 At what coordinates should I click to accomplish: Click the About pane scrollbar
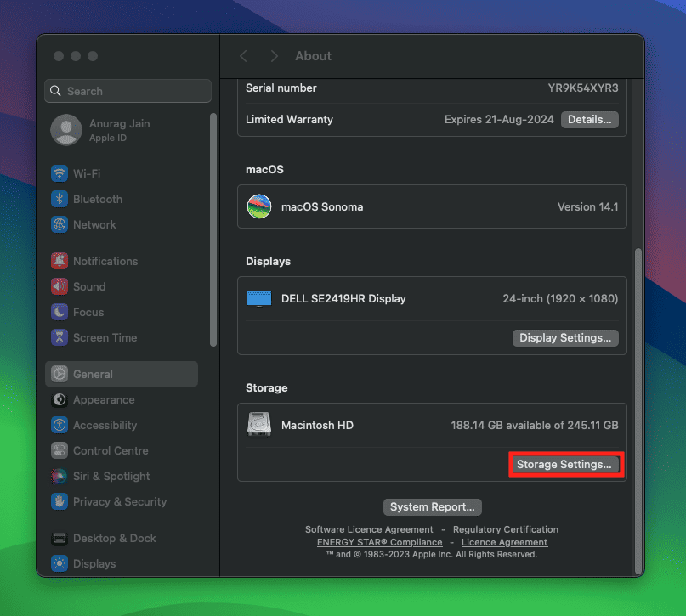tap(638, 411)
